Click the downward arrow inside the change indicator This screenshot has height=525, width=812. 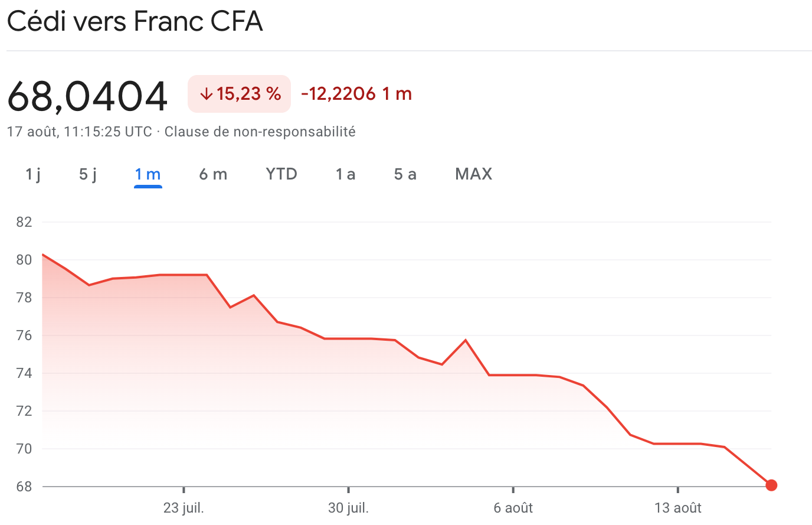coord(205,93)
